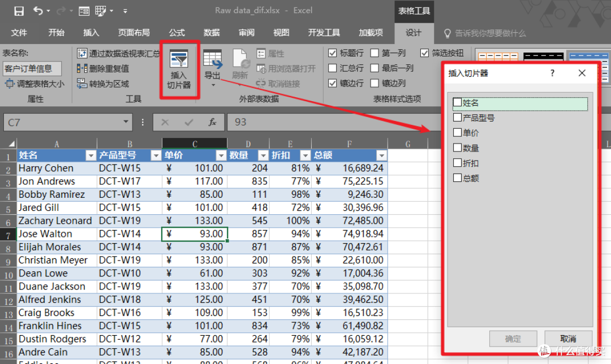The image size is (611, 364).
Task: Click the 取消 (Cancel) button
Action: (568, 339)
